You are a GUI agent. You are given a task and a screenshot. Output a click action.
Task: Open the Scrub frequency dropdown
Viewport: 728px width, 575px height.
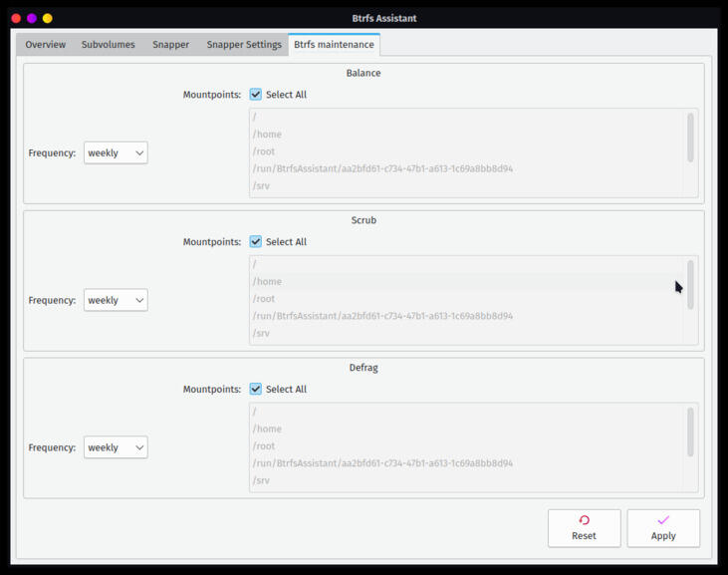pyautogui.click(x=116, y=300)
